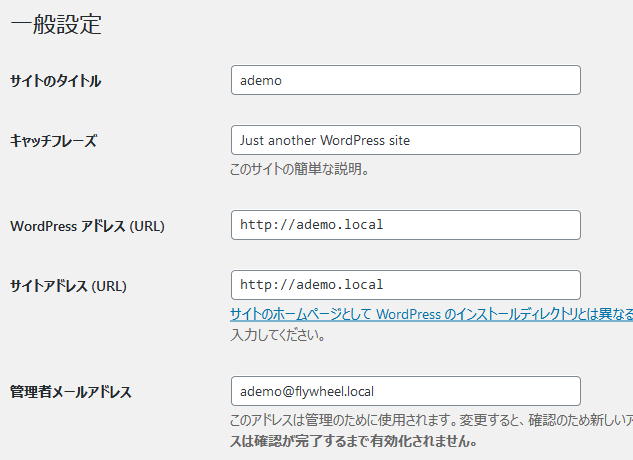Click the キャッチフレーズ label
The image size is (633, 460).
coord(53,141)
